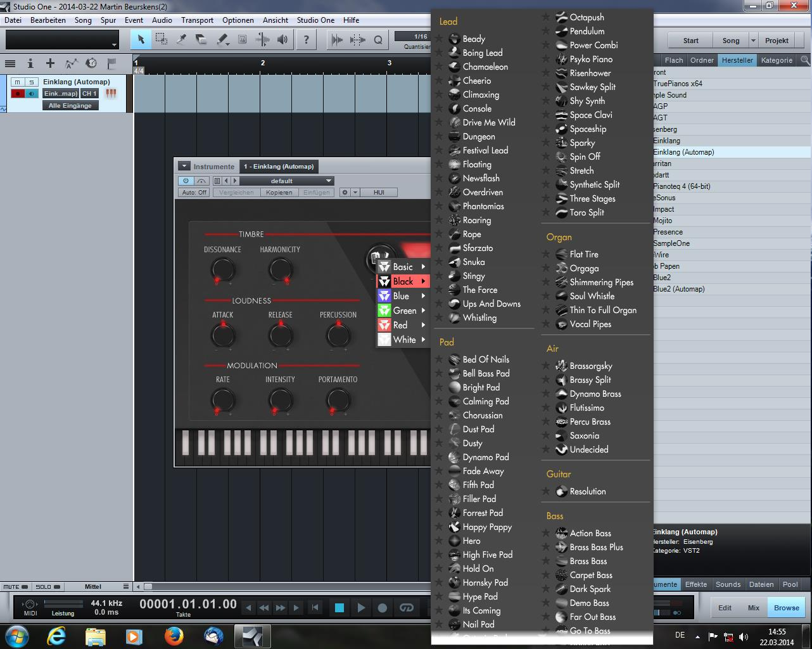Select the Arrow tool in the toolbar

[x=141, y=40]
